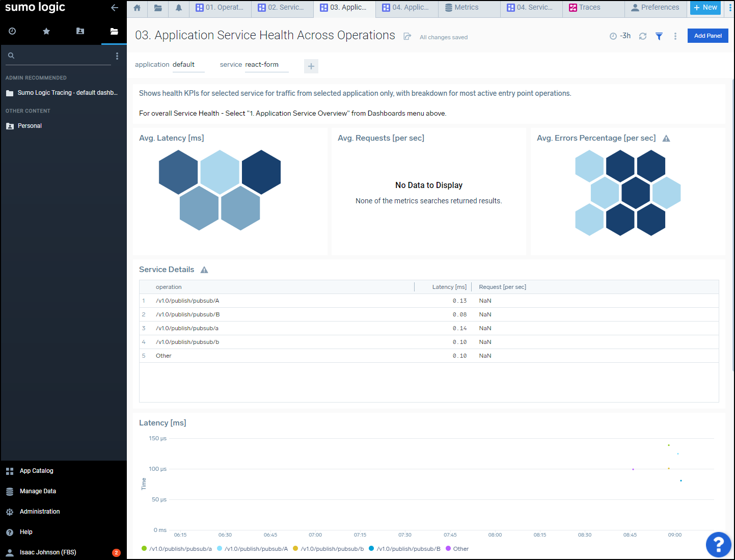Viewport: 735px width, 560px height.
Task: Open Isaac Johnson (FBS) user menu
Action: [x=48, y=552]
